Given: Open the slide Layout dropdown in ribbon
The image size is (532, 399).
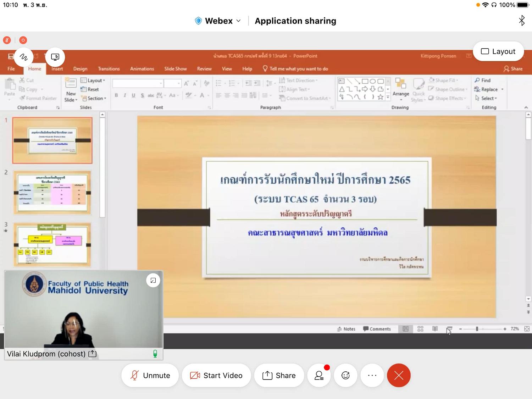Looking at the screenshot, I should click(93, 81).
